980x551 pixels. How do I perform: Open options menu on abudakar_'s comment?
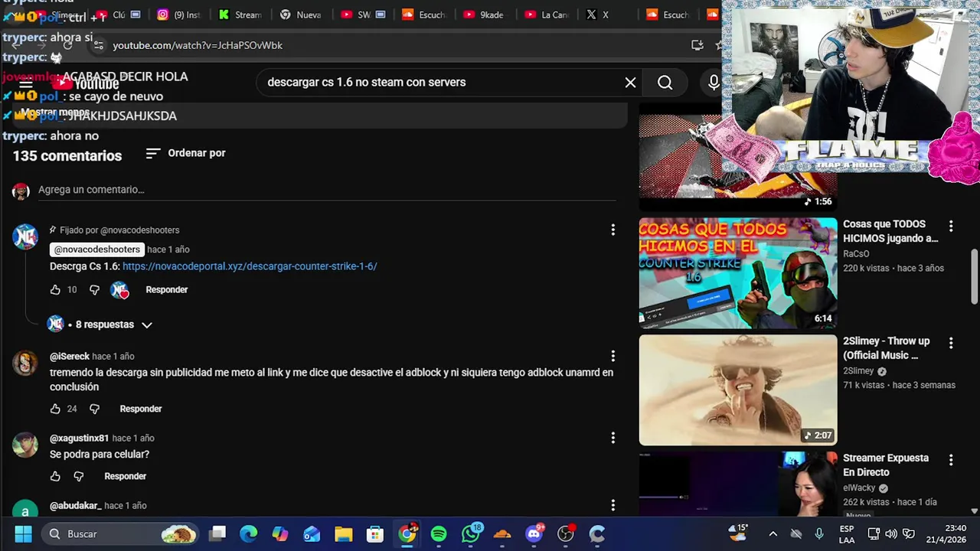pyautogui.click(x=612, y=505)
